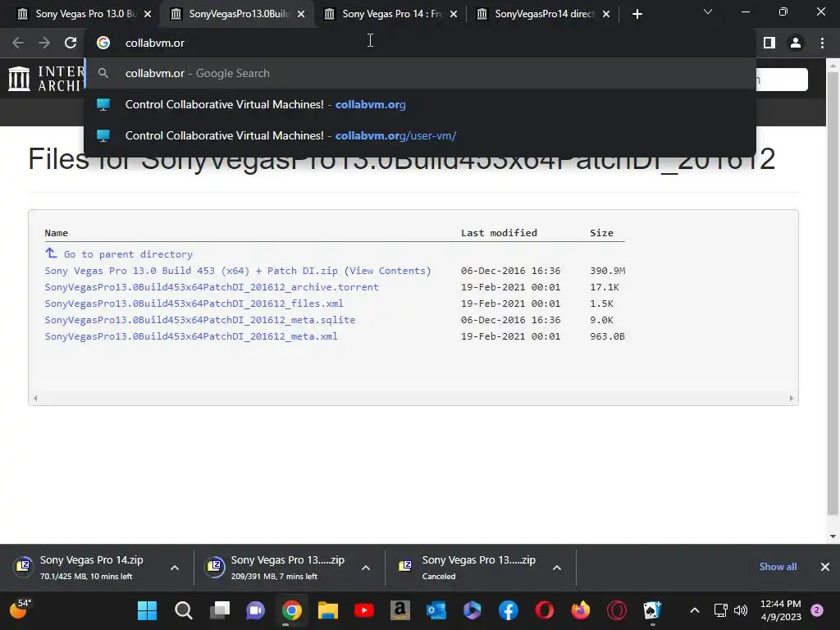This screenshot has width=840, height=630.
Task: Switch to Sony Vegas Pro 14 : Free tab
Action: click(x=391, y=14)
